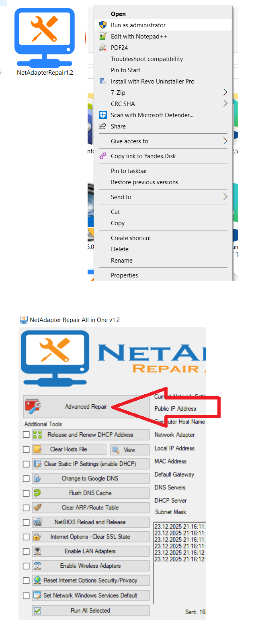This screenshot has height=644, width=258.
Task: Check the NetBIOS Reload and Release checkbox
Action: coord(26,522)
